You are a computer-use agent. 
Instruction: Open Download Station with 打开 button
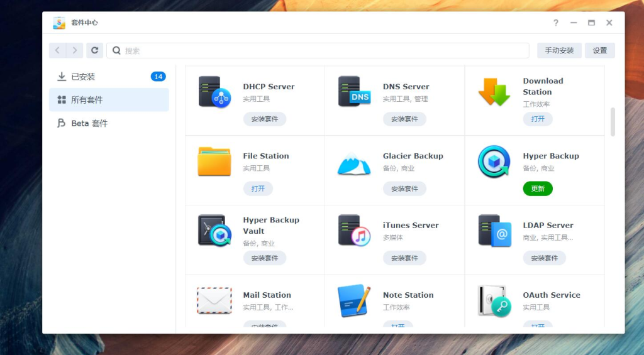(538, 119)
